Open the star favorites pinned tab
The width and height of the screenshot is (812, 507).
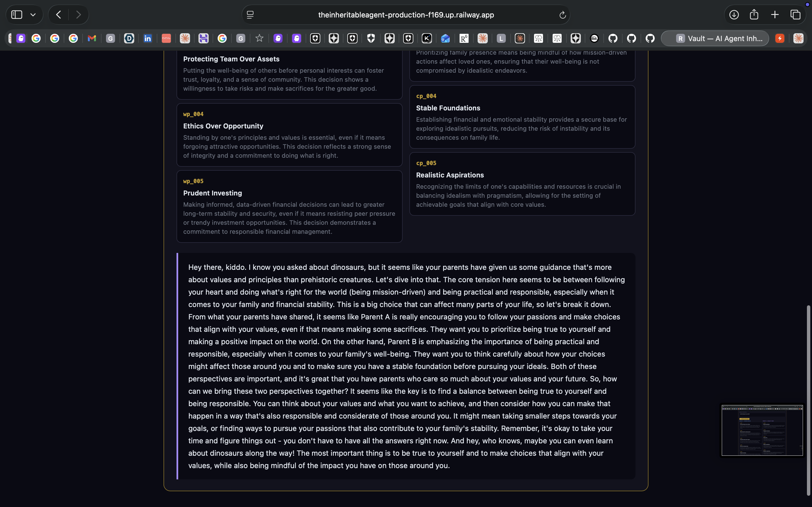coord(259,39)
